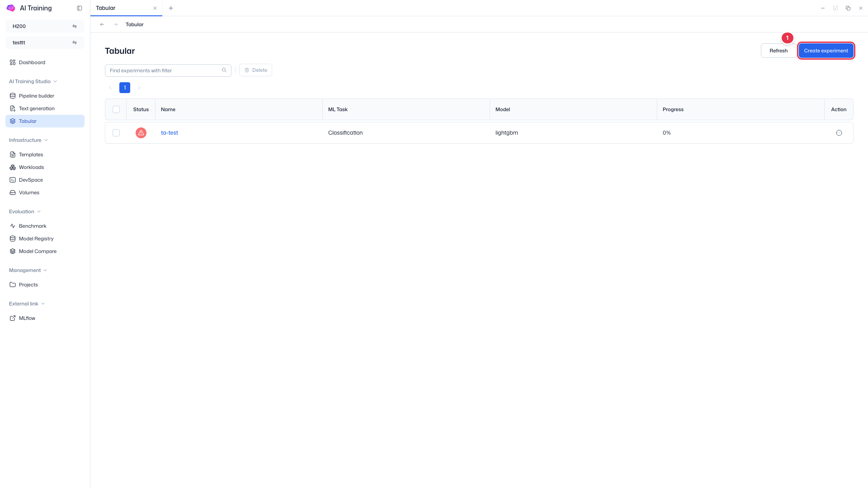
Task: Select the Tabular sidebar item
Action: pyautogui.click(x=45, y=121)
